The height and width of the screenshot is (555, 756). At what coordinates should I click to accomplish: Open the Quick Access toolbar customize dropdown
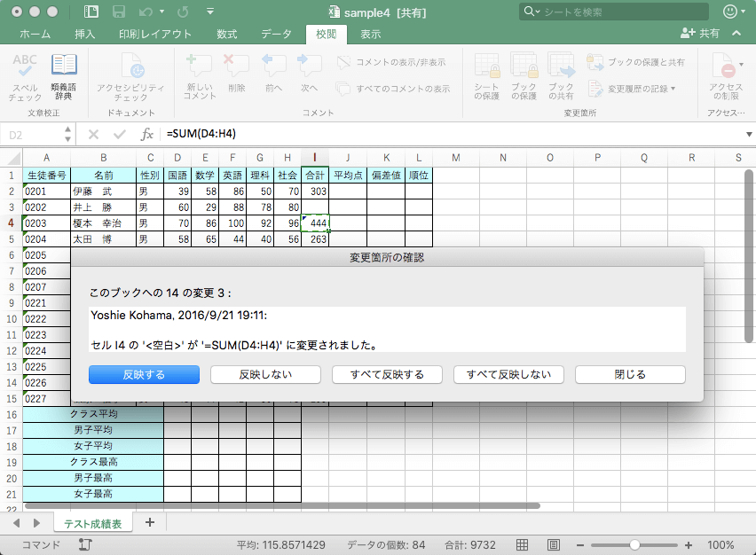coord(210,12)
